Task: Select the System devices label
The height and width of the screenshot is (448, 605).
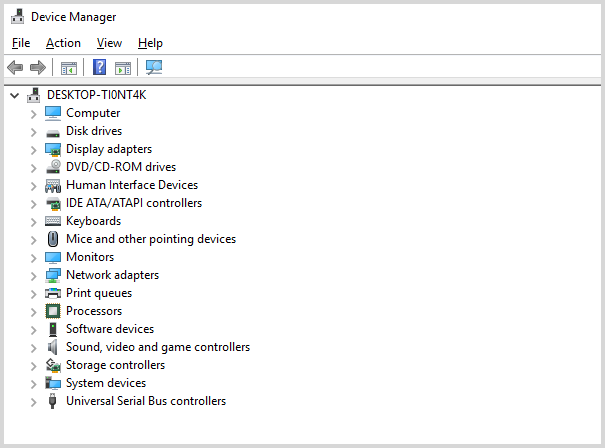Action: 106,383
